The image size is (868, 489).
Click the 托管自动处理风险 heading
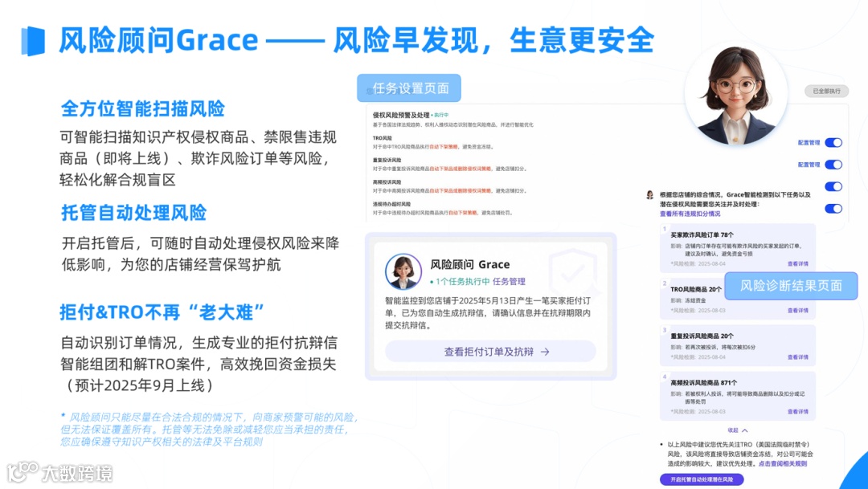(x=134, y=213)
